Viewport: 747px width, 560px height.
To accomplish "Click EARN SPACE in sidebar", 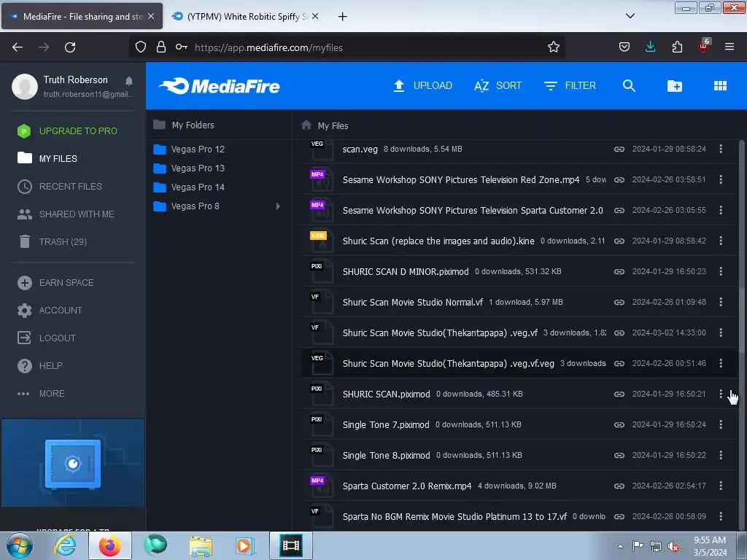I will tap(55, 283).
